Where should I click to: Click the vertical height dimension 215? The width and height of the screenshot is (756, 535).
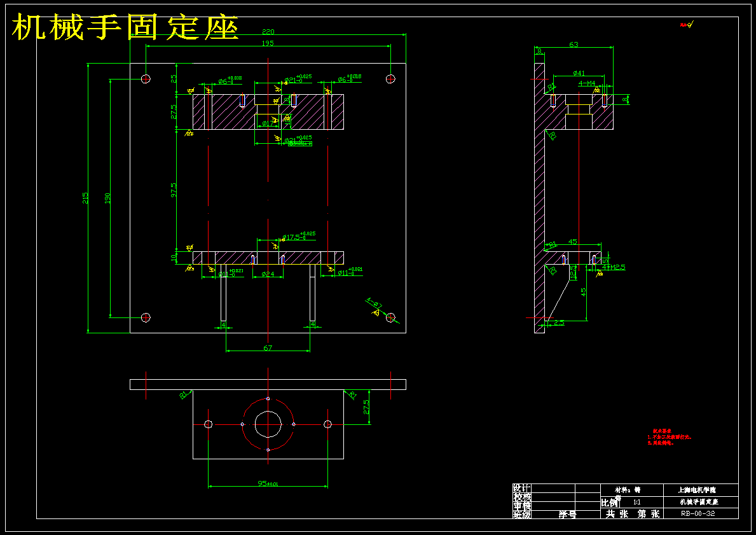pos(85,198)
